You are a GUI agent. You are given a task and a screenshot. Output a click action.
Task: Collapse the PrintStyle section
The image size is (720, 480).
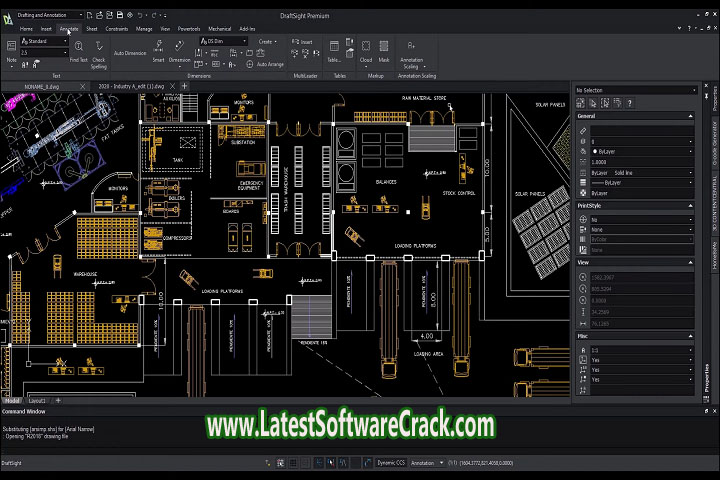tap(690, 205)
